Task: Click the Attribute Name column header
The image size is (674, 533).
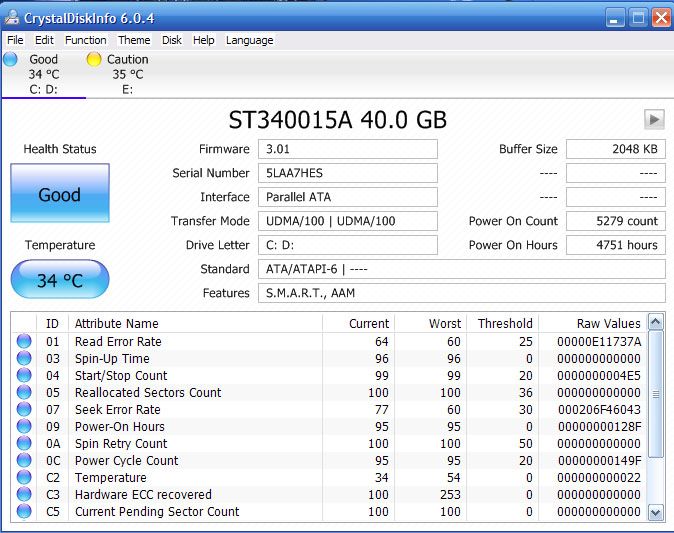Action: pos(195,323)
